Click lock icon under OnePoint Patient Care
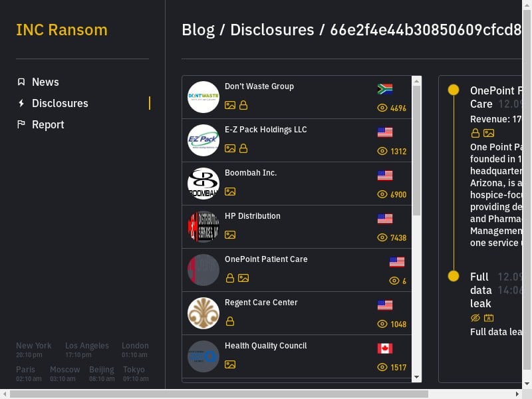This screenshot has width=532, height=399. point(230,278)
